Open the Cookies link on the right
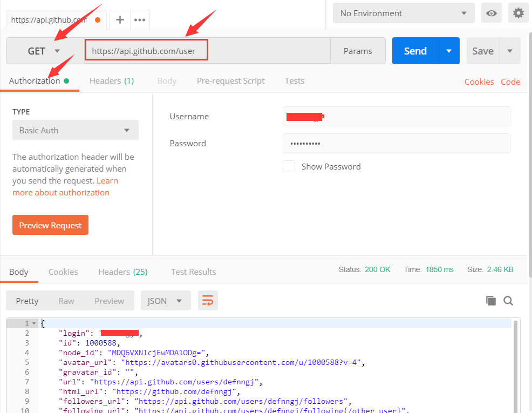Viewport: 532px width, 413px height. coord(479,82)
